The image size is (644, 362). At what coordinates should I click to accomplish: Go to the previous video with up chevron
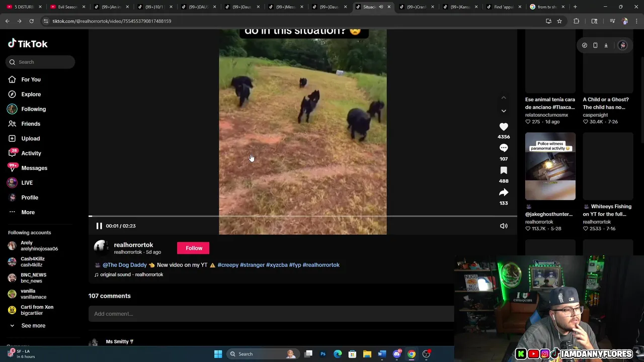pos(504,98)
